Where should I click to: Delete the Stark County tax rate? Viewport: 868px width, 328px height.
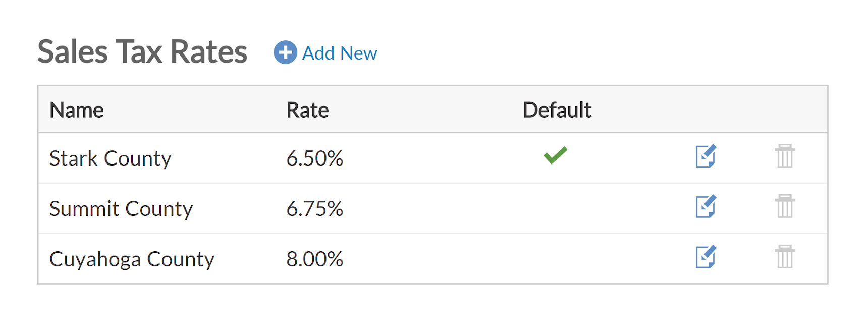click(785, 156)
